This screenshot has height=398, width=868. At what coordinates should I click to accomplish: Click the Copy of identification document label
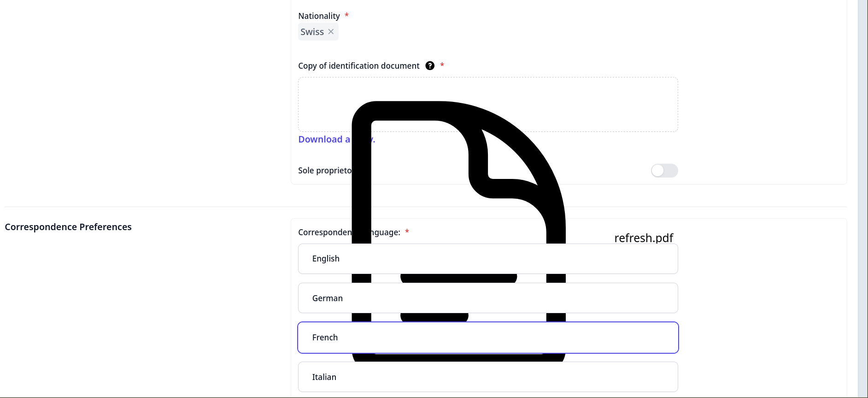358,66
